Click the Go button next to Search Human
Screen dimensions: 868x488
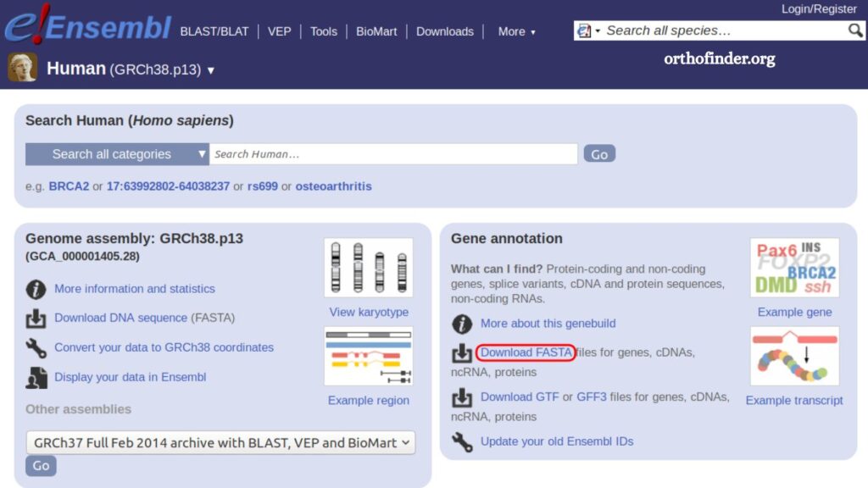coord(599,154)
